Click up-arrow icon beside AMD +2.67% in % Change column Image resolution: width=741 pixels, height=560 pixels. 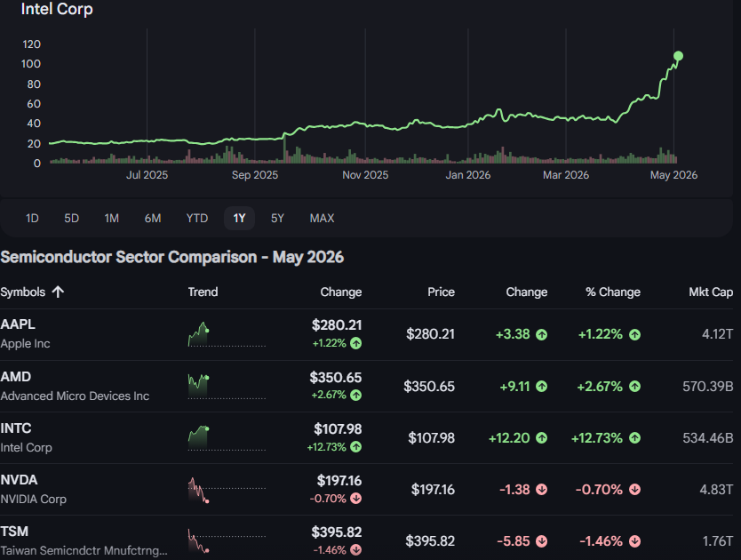[x=634, y=387]
